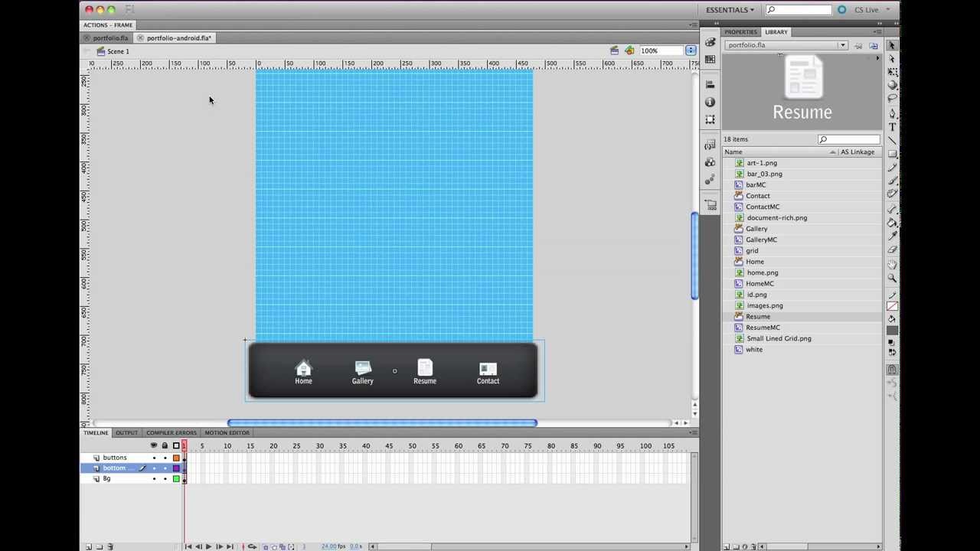Select the Lasso tool
This screenshot has height=551, width=980.
pyautogui.click(x=892, y=99)
